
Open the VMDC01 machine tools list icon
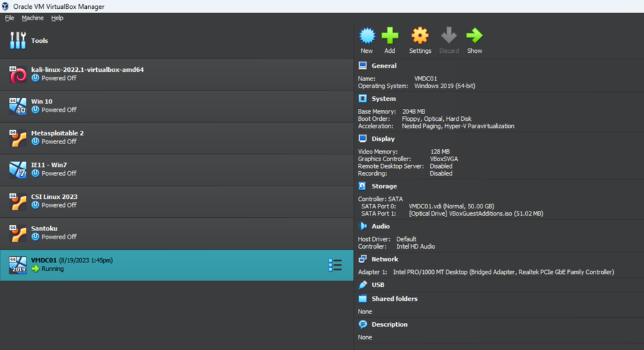[x=335, y=265]
